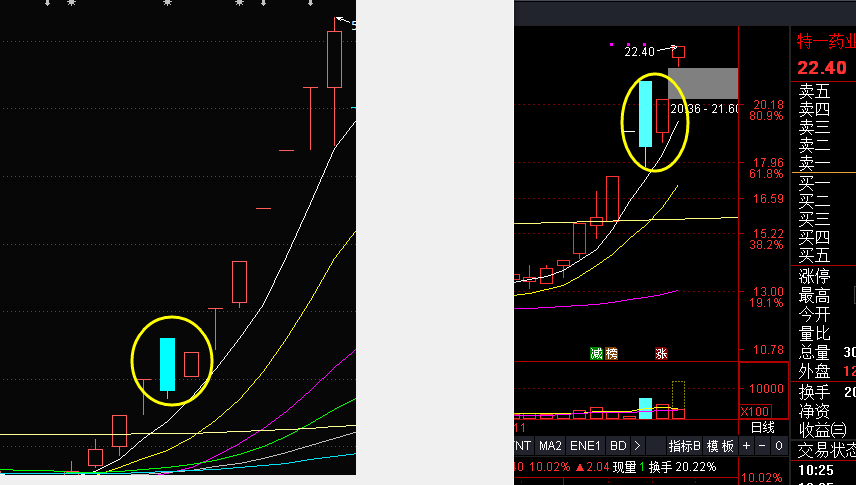Screen dimensions: 856x485
Task: Open the 模板 template menu
Action: coord(720,445)
